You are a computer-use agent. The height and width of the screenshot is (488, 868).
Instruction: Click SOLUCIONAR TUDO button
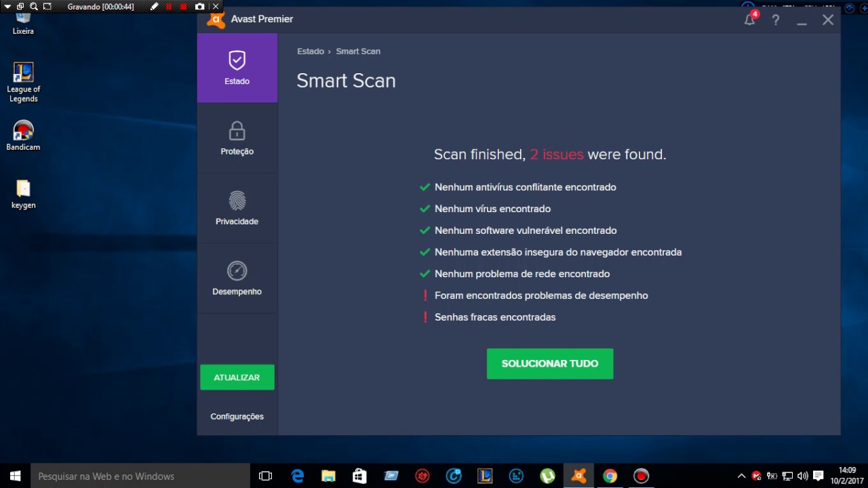pyautogui.click(x=550, y=363)
